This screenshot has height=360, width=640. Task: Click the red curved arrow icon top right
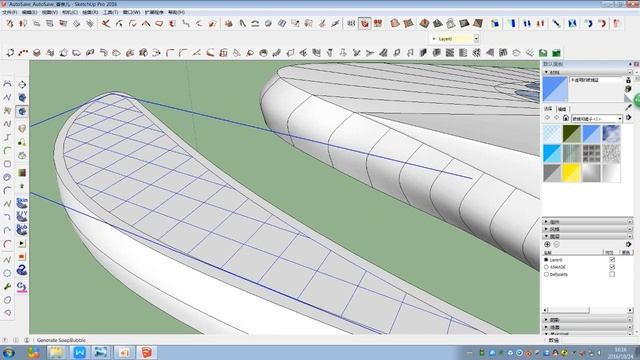coord(602,23)
